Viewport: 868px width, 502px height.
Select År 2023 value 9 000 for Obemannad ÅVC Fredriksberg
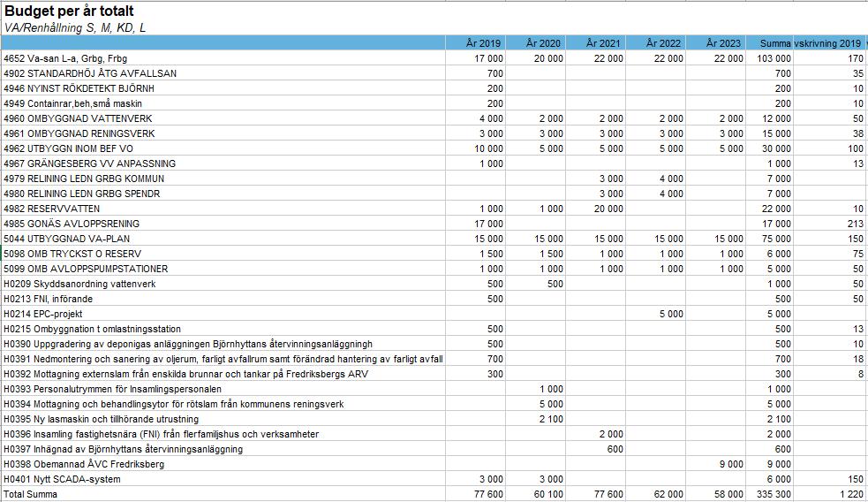(731, 464)
